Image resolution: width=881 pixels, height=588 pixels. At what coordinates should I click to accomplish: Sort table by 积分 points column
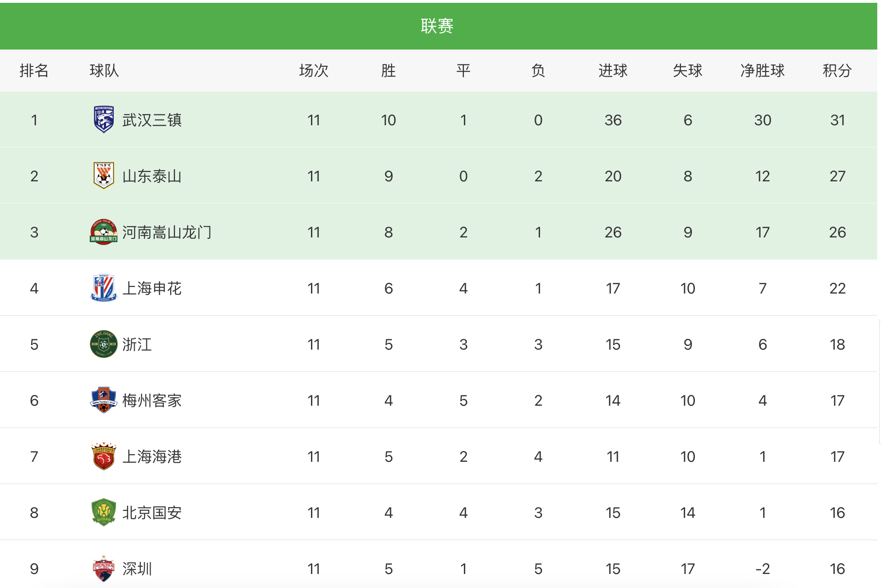click(x=837, y=71)
